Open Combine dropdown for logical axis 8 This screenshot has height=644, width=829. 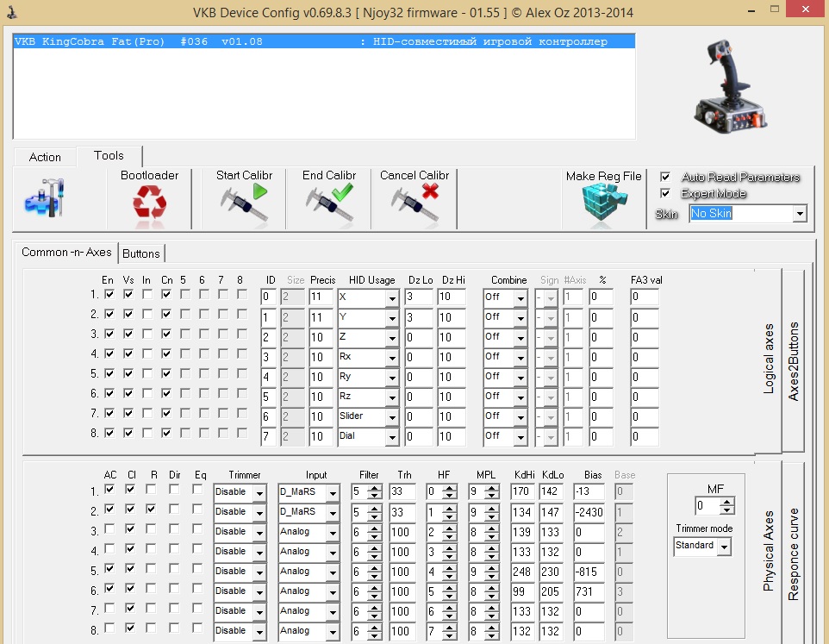(x=520, y=437)
